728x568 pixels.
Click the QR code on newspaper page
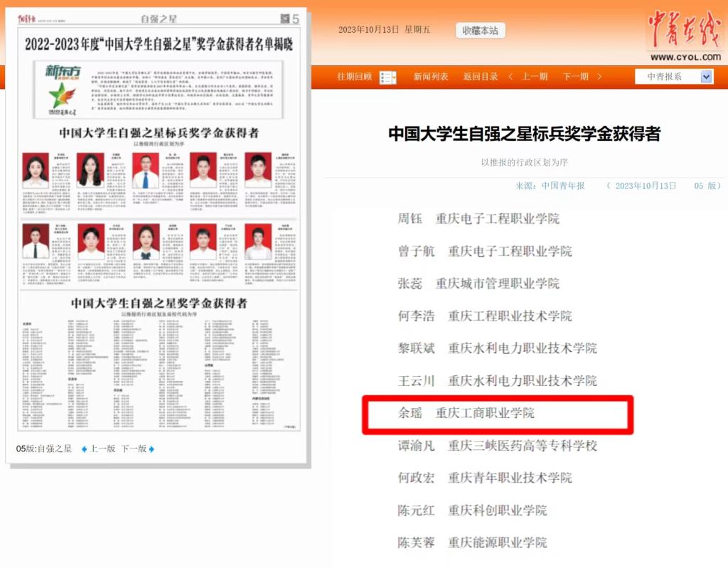coord(285,18)
